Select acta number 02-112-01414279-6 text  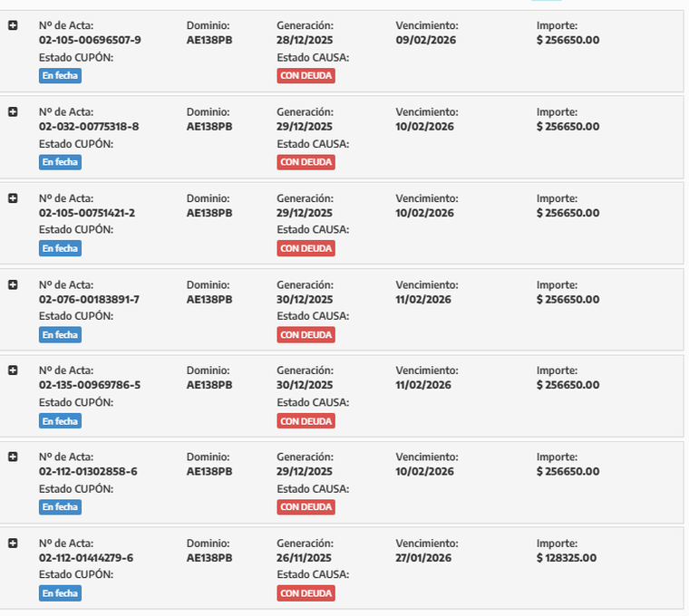click(86, 558)
